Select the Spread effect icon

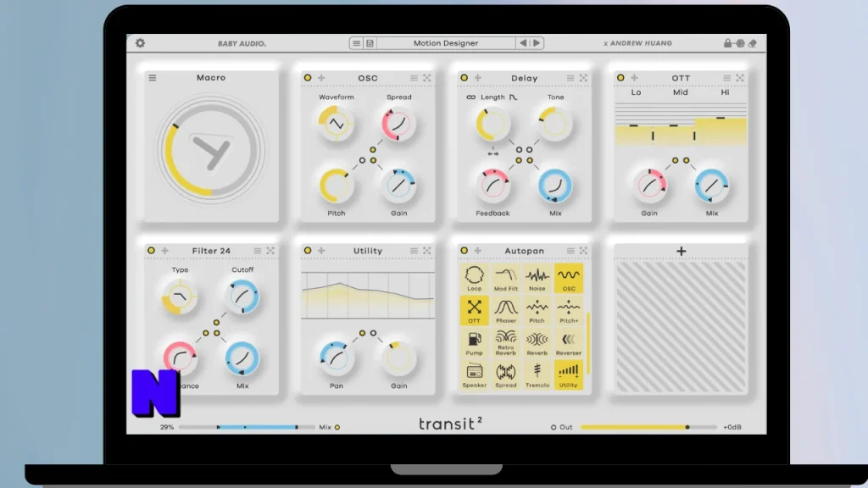point(505,375)
